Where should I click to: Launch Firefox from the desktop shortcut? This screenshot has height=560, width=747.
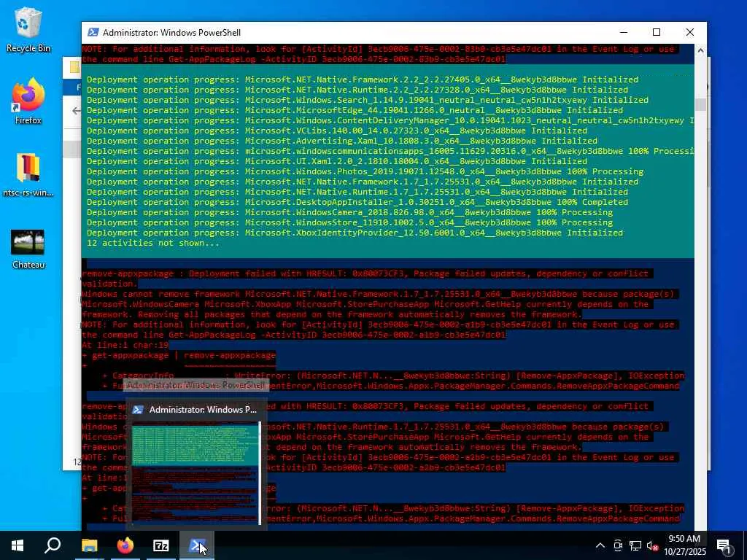tap(28, 101)
